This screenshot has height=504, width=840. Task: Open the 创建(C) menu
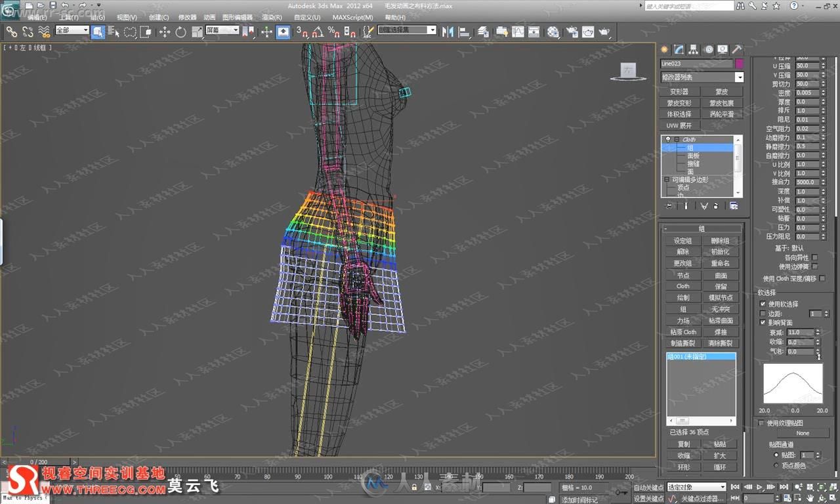[158, 18]
